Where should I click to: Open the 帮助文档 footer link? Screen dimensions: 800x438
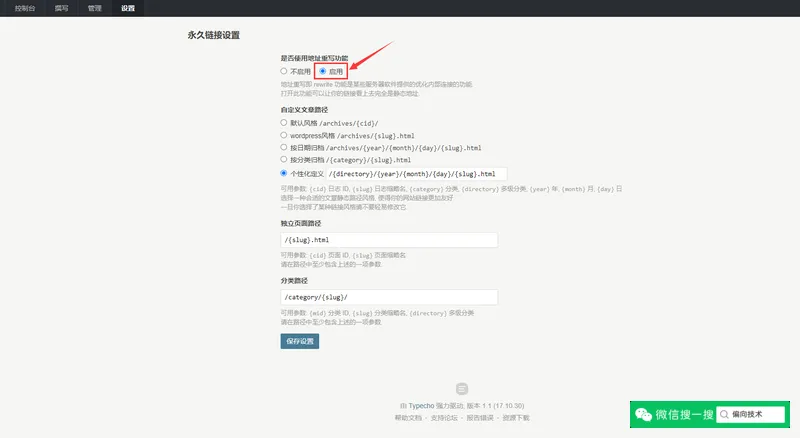(409, 417)
